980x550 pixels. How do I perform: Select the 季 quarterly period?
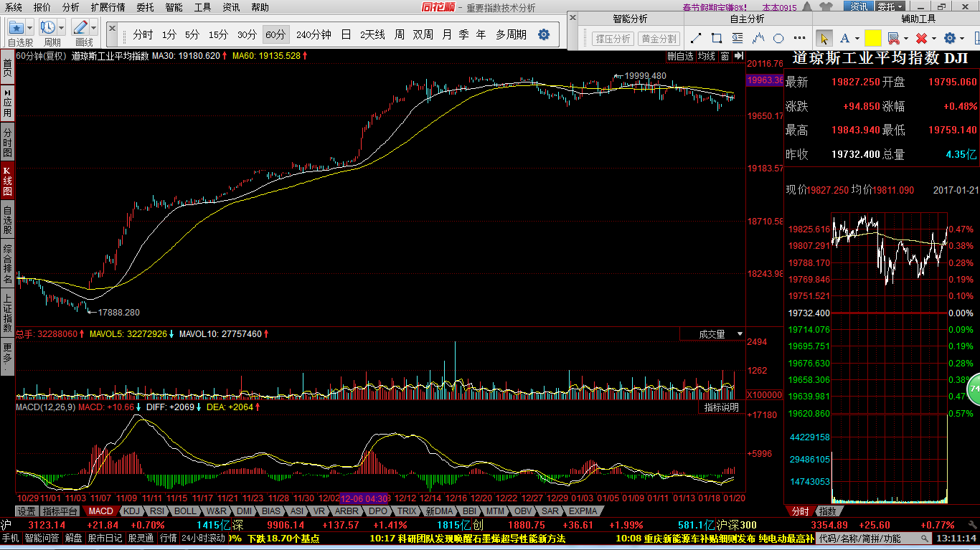click(463, 34)
